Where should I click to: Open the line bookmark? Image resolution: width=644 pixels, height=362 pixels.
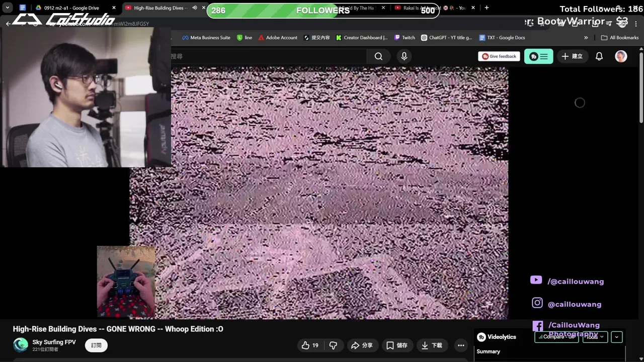245,38
